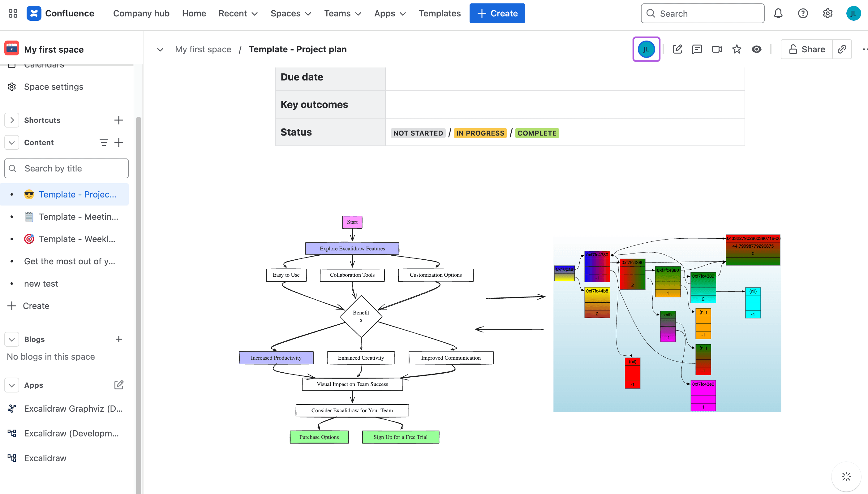Open the app switcher grid icon
Image resolution: width=868 pixels, height=494 pixels.
click(x=13, y=13)
